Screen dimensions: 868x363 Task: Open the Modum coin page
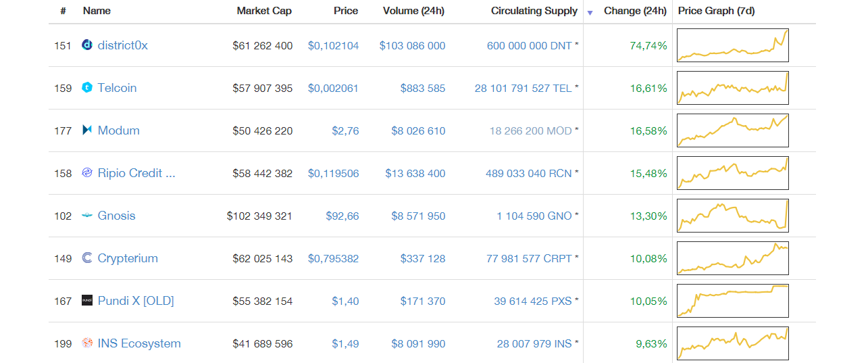[118, 130]
